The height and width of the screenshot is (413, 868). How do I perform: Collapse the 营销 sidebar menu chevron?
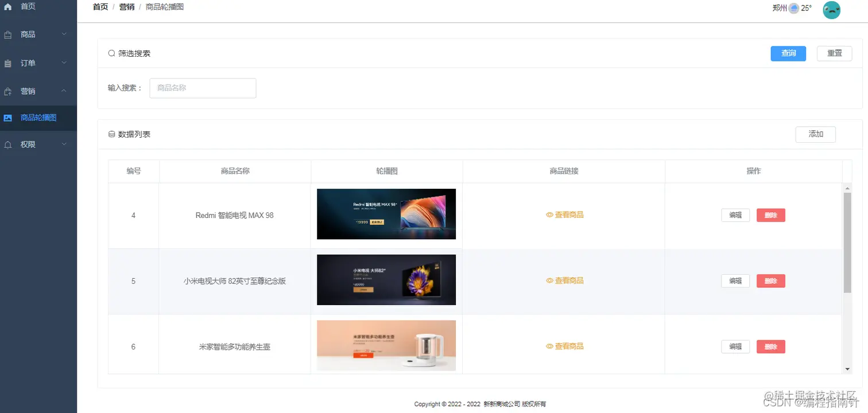pos(64,91)
